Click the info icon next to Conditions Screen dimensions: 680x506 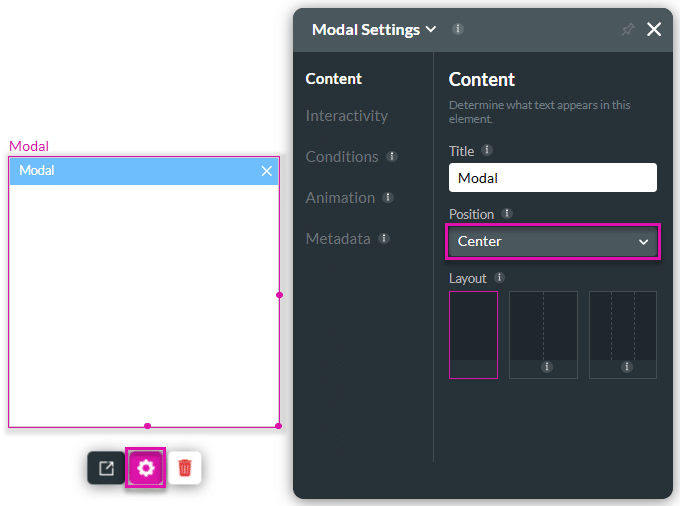coord(392,156)
